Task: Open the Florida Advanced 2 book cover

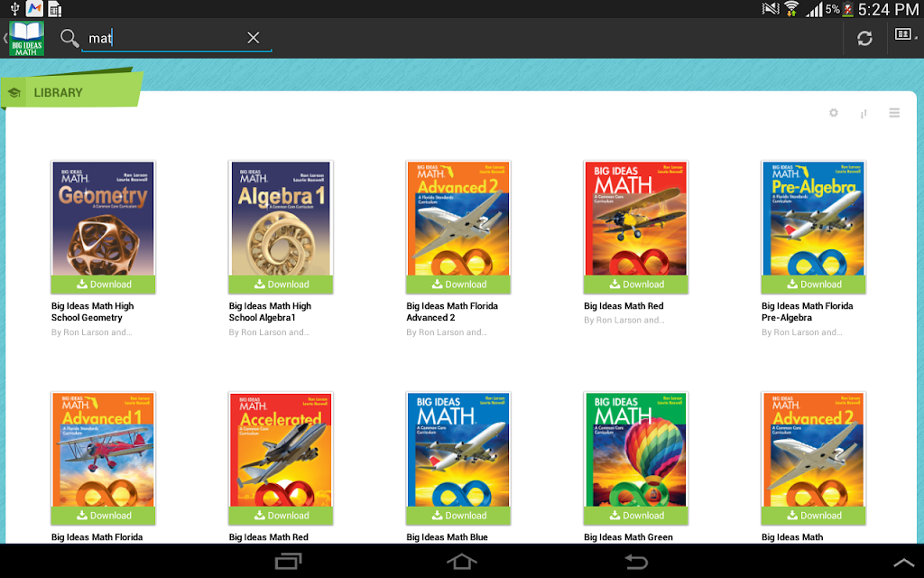Action: coord(458,219)
